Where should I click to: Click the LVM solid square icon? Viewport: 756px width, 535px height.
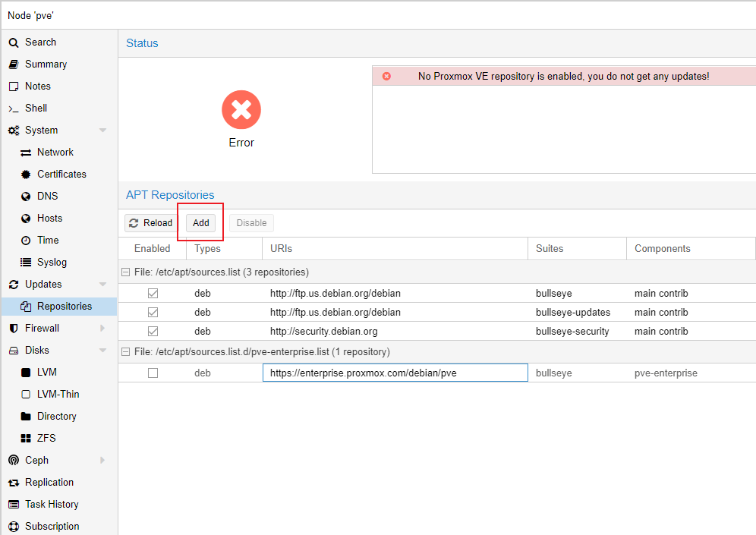tap(26, 373)
